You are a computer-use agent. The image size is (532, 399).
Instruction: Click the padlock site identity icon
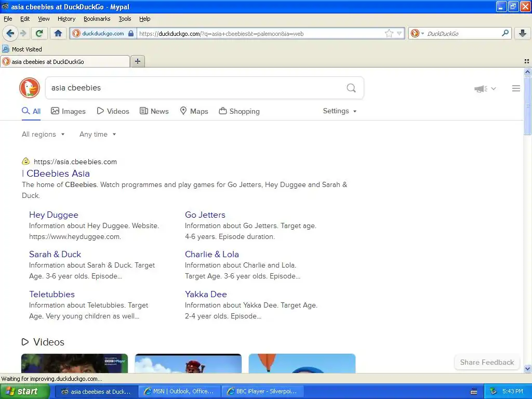(131, 33)
